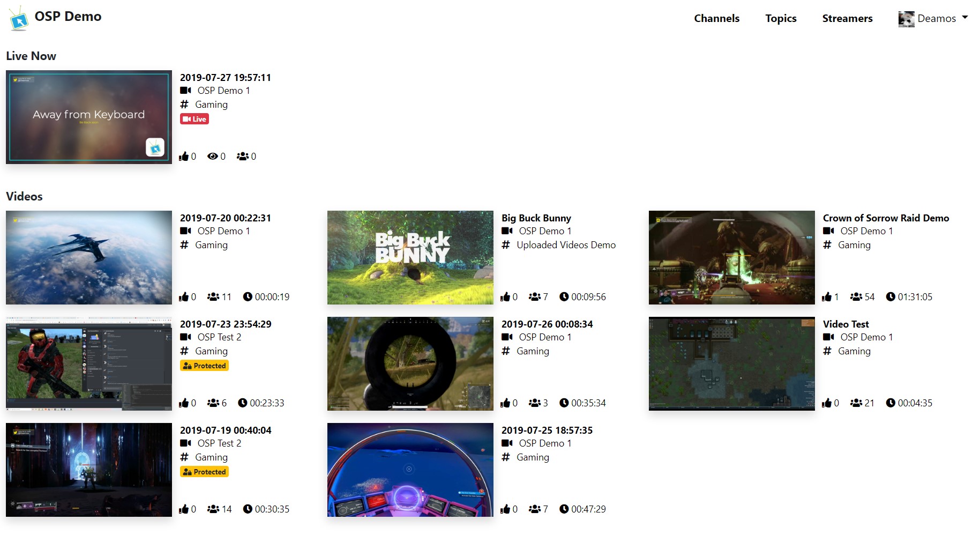This screenshot has height=557, width=980.
Task: Click viewers icon on the Video Test entry
Action: coord(856,403)
